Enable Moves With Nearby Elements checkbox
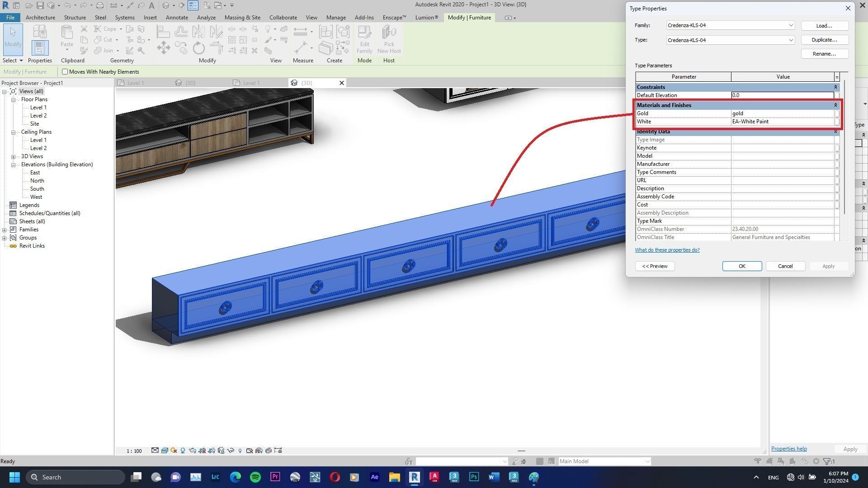 (65, 72)
